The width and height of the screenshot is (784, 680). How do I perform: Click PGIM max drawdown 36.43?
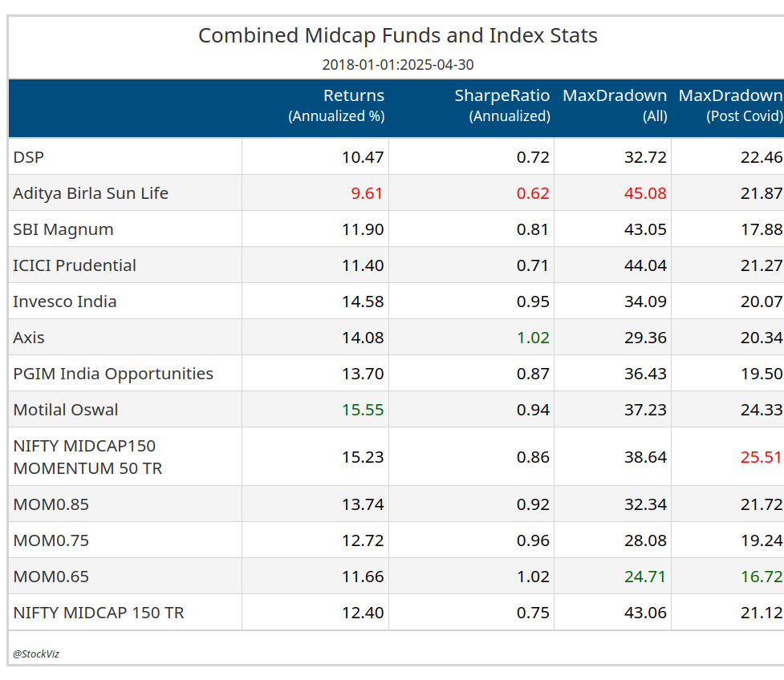[x=645, y=374]
